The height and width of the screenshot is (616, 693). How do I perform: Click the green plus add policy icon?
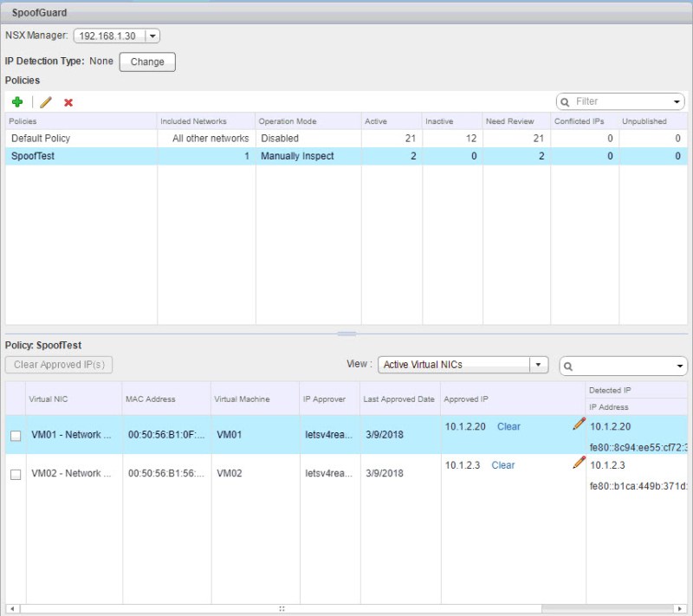tap(17, 102)
